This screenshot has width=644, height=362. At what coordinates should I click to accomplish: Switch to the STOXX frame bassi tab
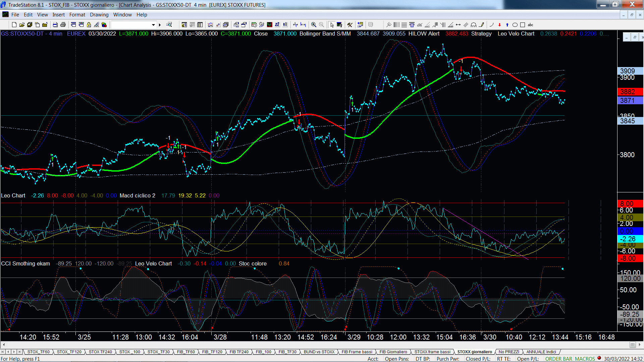coord(432,352)
